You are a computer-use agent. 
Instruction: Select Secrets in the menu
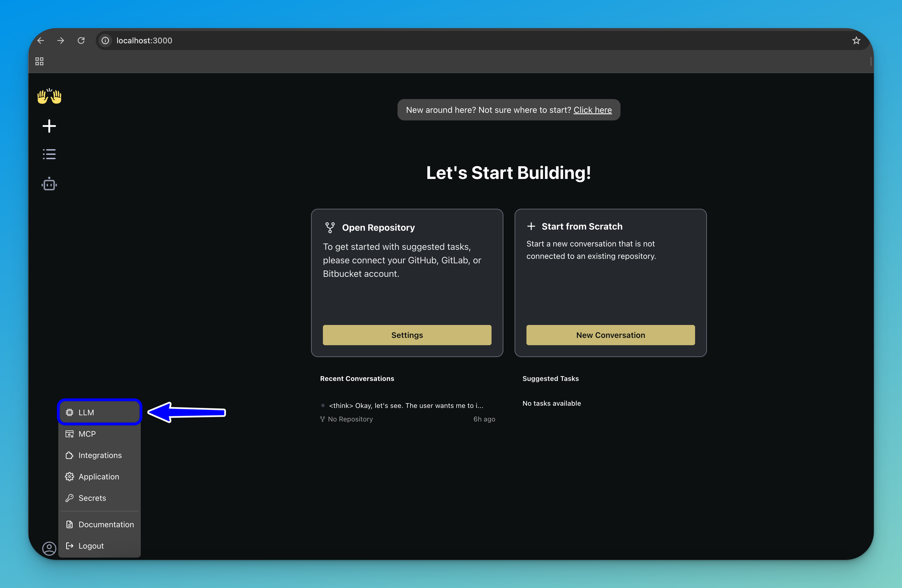click(x=99, y=498)
